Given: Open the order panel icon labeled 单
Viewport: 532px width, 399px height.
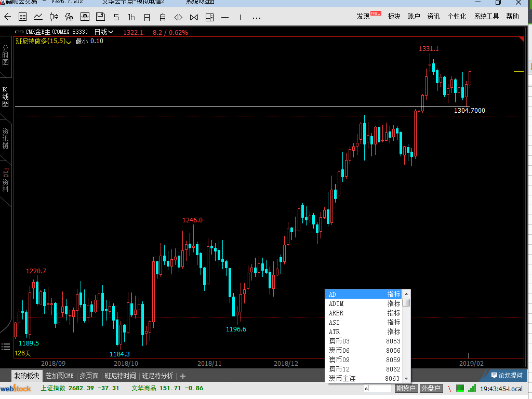Looking at the screenshot, I should click(x=85, y=17).
